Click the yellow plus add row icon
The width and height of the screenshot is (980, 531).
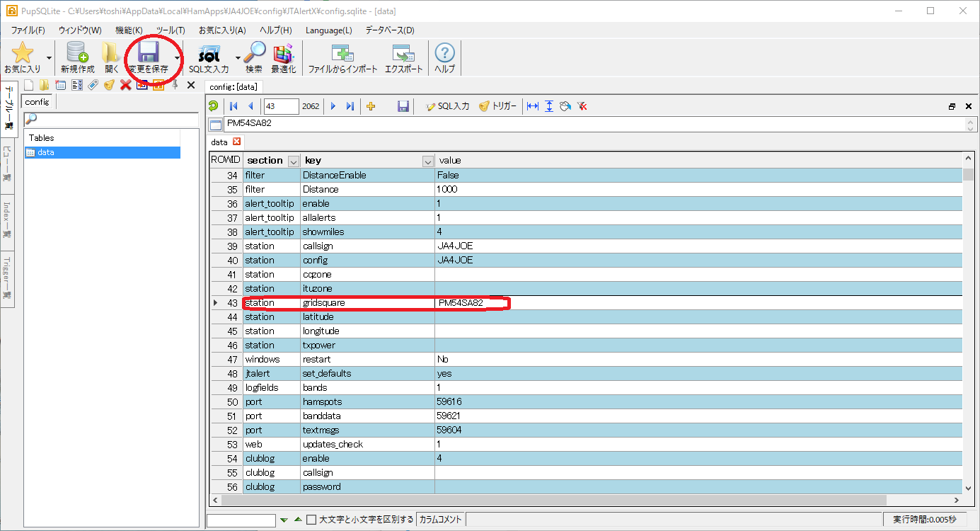(x=371, y=106)
